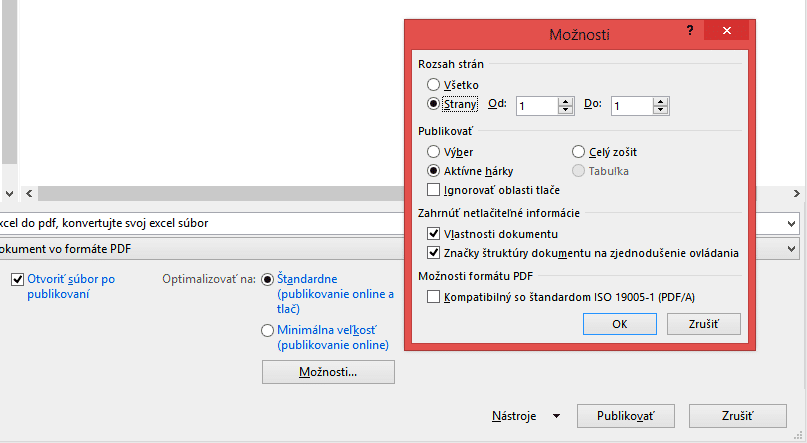Click the Publikovať button
Viewport: 807px width, 443px height.
(x=626, y=416)
